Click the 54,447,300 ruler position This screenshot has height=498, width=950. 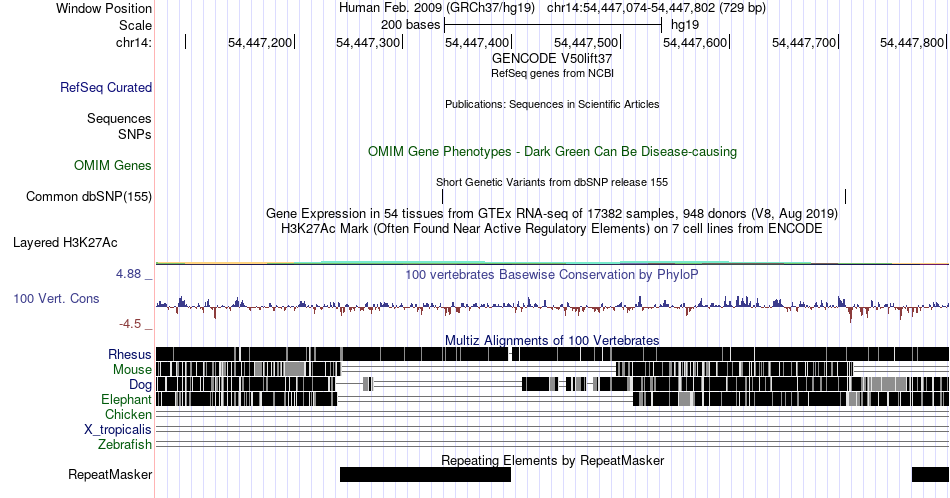[368, 42]
